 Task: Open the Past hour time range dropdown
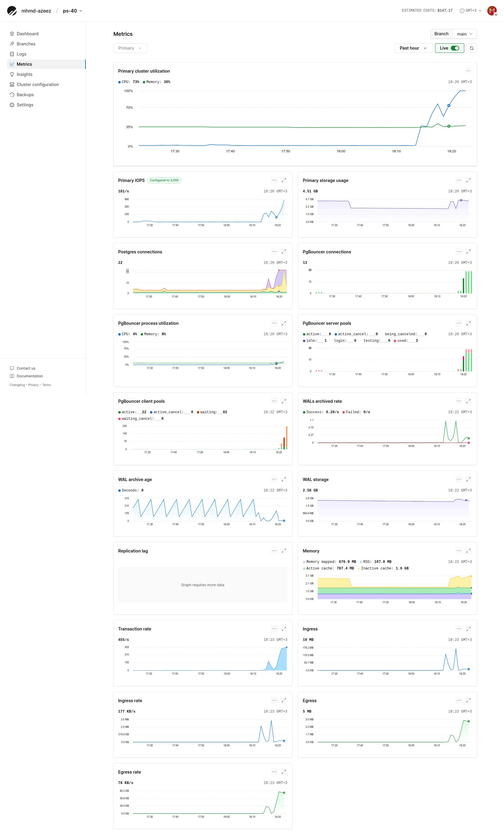413,48
